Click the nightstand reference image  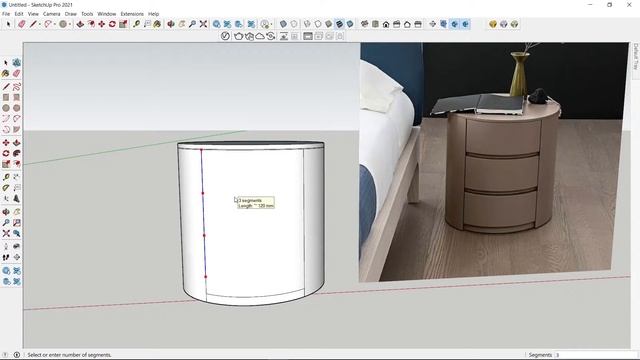(494, 162)
